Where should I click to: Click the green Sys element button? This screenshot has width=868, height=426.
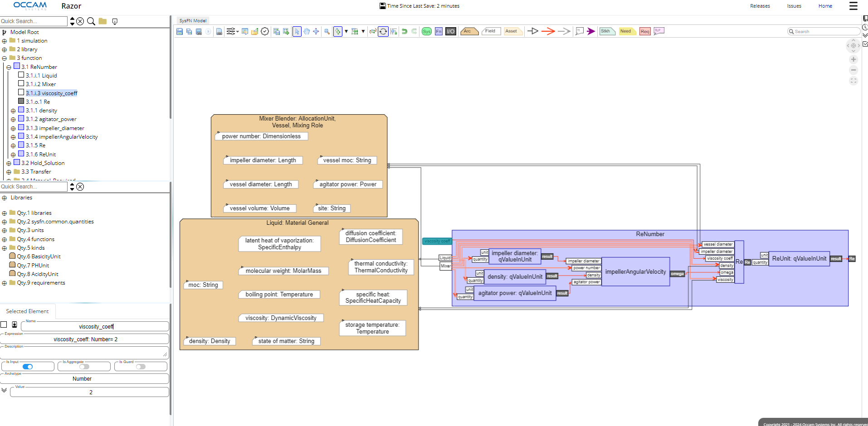tap(426, 31)
